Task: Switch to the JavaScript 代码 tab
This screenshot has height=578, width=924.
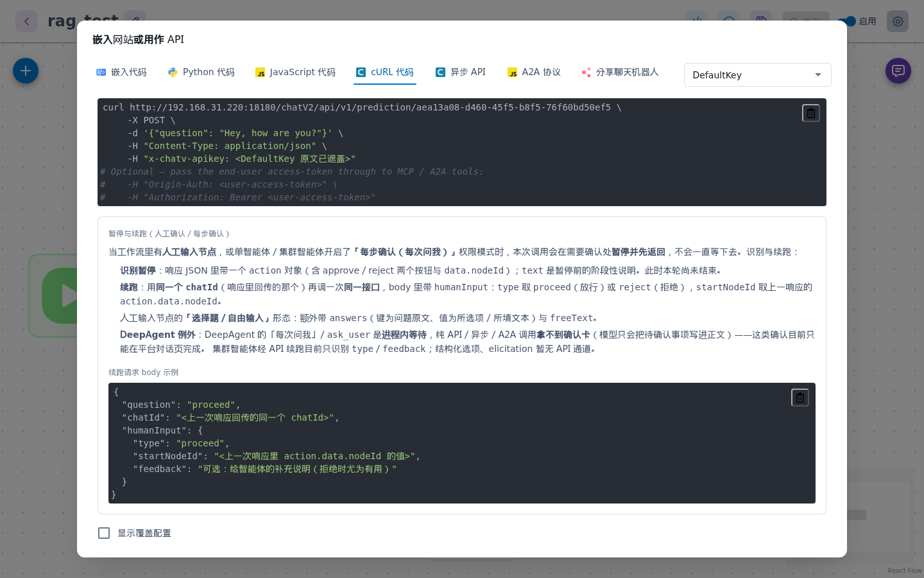Action: [x=295, y=72]
